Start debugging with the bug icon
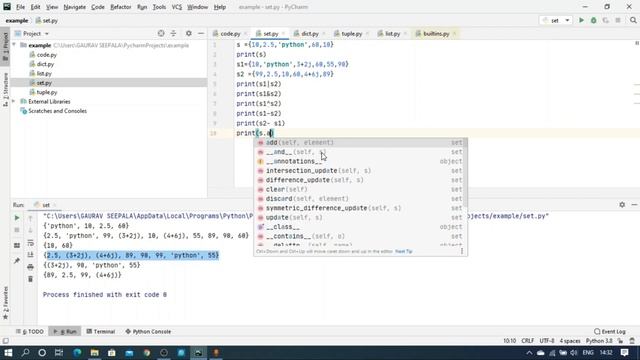This screenshot has width=640, height=360. [593, 20]
